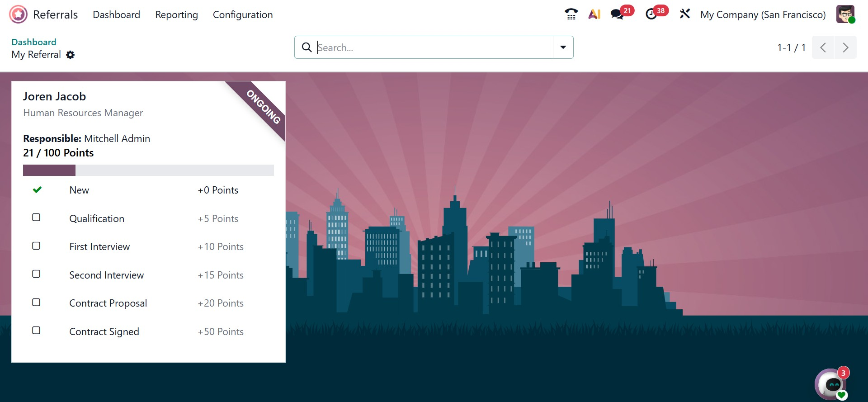Viewport: 868px width, 402px height.
Task: Tick the Second Interview checkbox
Action: (36, 274)
